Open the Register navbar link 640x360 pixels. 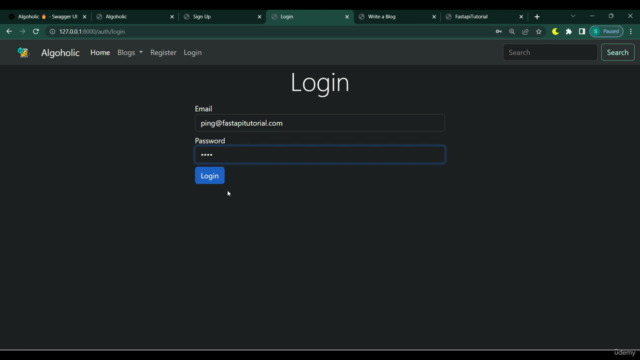(x=163, y=53)
